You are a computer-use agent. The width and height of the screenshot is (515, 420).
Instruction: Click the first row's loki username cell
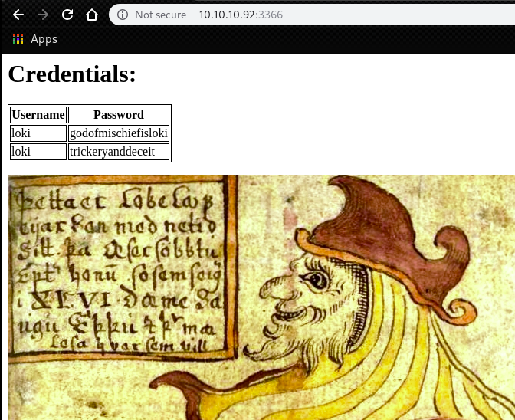tap(38, 133)
